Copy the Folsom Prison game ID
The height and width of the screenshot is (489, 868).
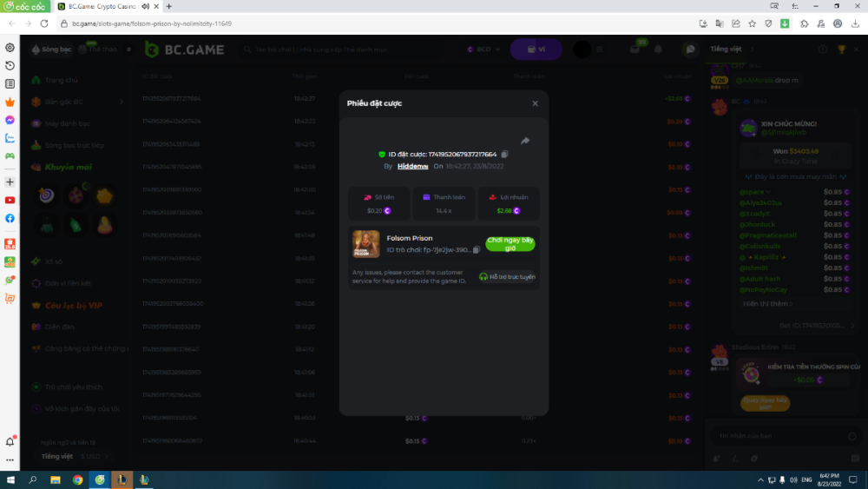pyautogui.click(x=477, y=250)
